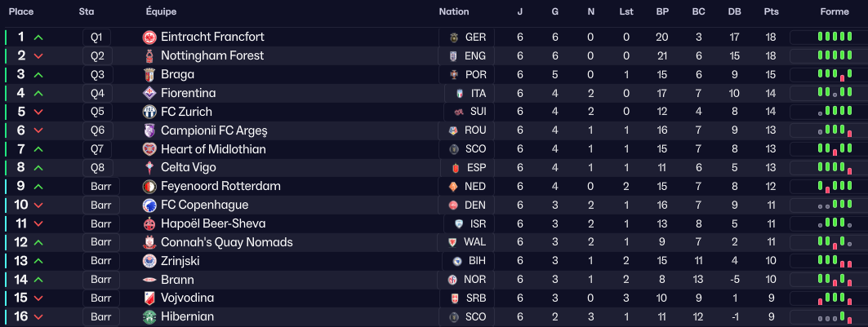Click the Hibernian club crest icon
This screenshot has height=327, width=868.
tap(149, 317)
